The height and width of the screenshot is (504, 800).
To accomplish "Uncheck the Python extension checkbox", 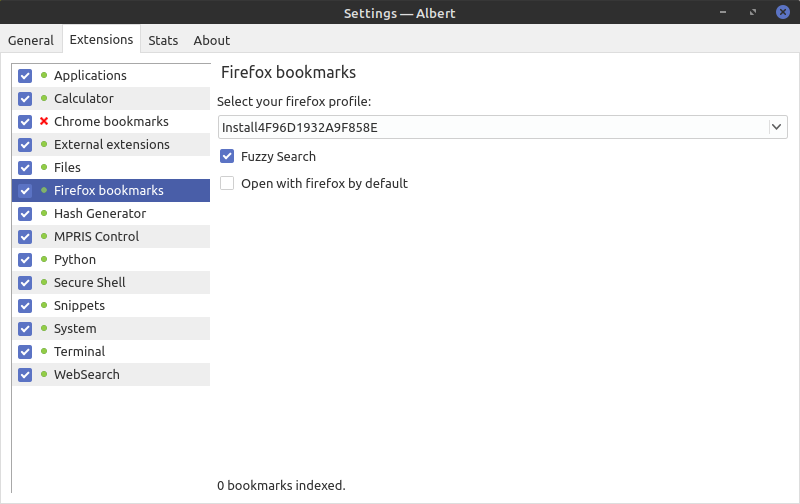I will tap(25, 260).
